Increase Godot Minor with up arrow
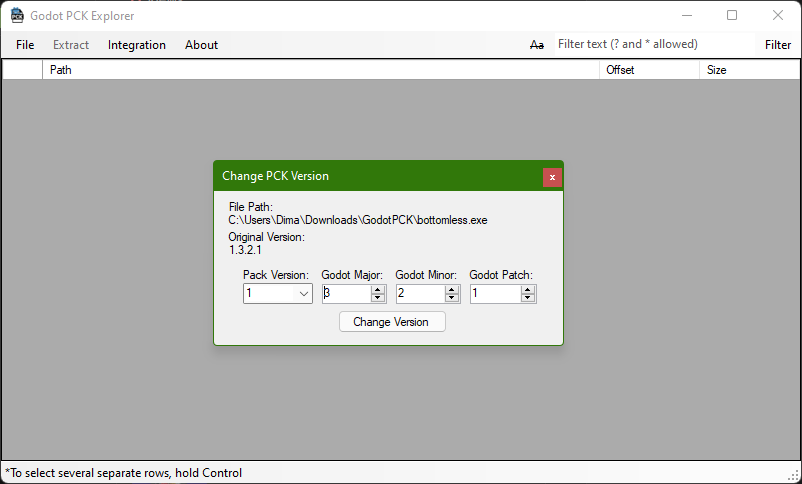The image size is (802, 484). point(452,290)
